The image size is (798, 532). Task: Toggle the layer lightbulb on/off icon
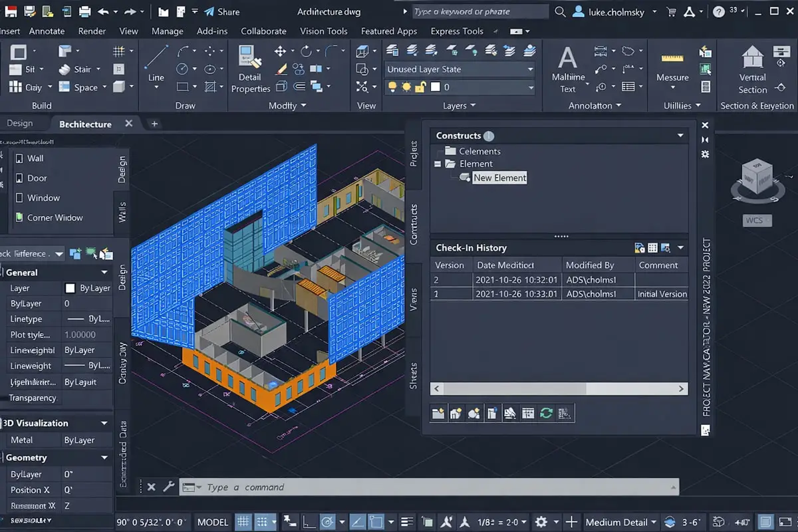click(392, 87)
